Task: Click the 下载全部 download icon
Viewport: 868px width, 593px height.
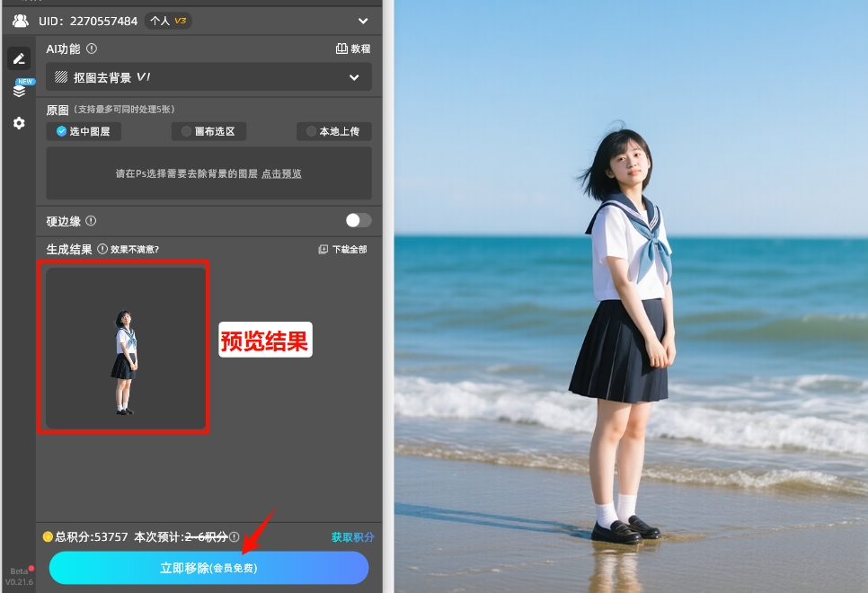Action: tap(323, 251)
